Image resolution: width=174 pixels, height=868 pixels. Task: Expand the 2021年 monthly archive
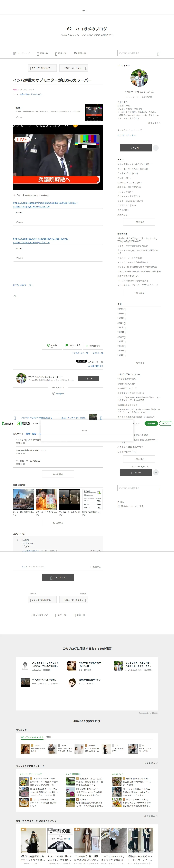(x=121, y=323)
